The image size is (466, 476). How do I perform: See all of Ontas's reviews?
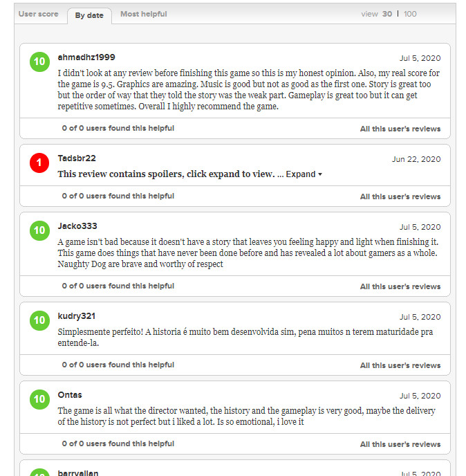(400, 444)
